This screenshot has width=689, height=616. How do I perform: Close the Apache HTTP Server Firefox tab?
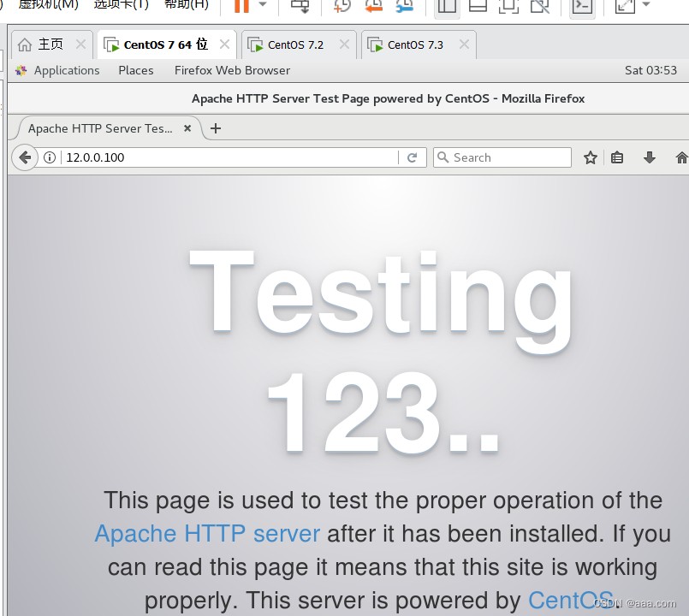click(x=187, y=128)
